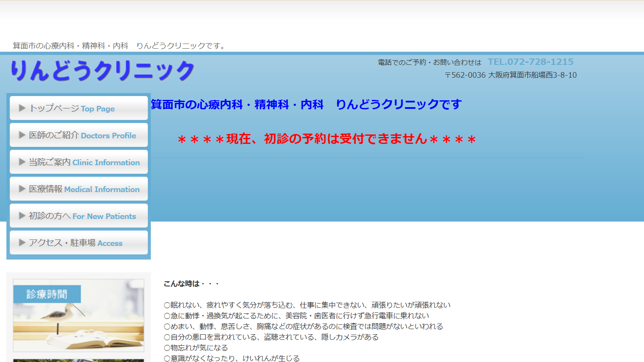The height and width of the screenshot is (362, 644).
Task: Open the 診療時間 banner image
Action: [x=79, y=315]
